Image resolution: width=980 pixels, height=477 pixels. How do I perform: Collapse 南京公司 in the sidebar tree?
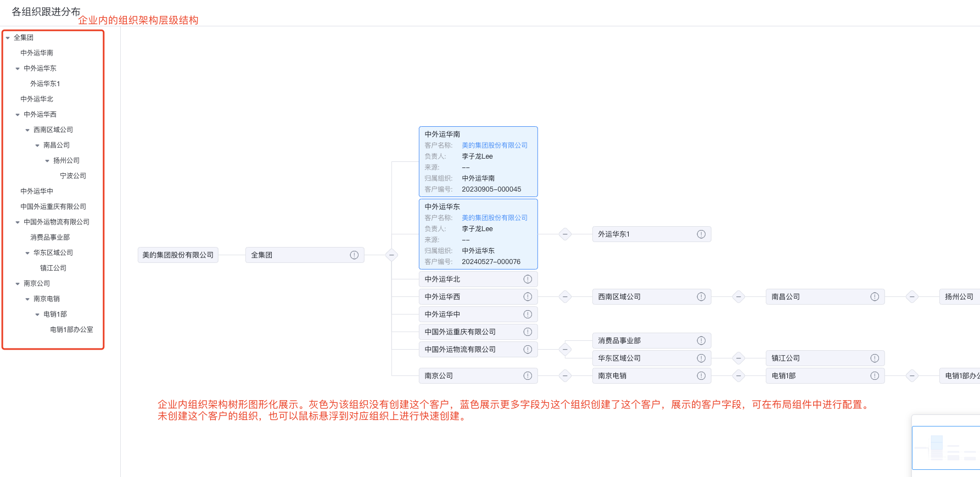coord(18,284)
